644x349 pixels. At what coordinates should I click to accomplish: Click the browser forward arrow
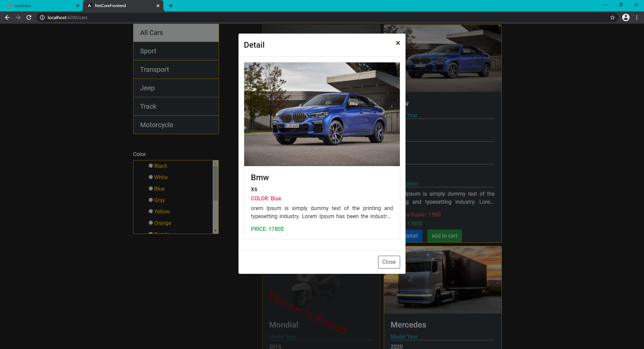pos(18,17)
